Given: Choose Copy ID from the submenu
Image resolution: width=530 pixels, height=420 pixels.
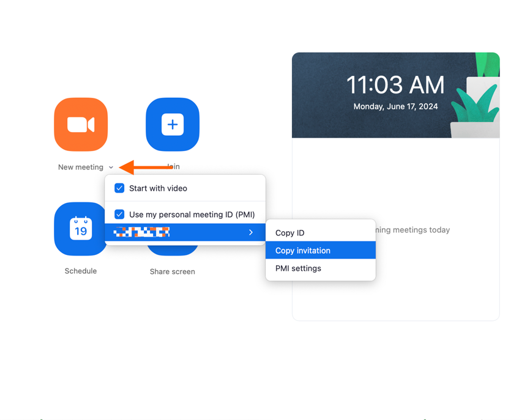Looking at the screenshot, I should [321, 233].
